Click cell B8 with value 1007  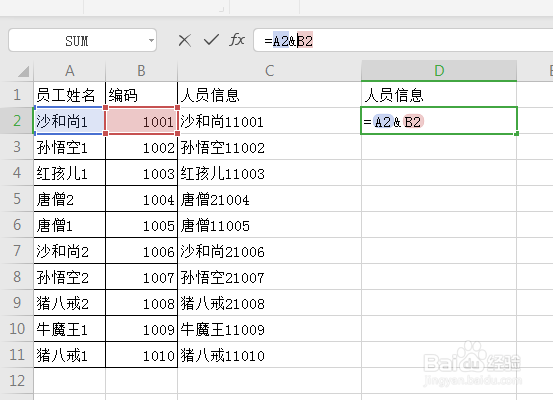tap(141, 277)
